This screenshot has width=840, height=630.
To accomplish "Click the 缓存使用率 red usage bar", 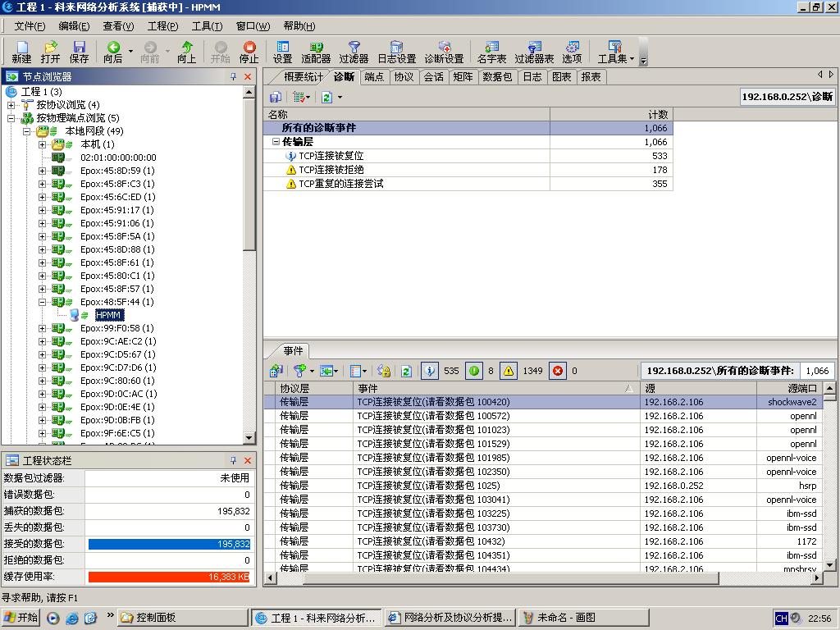I will (x=169, y=577).
